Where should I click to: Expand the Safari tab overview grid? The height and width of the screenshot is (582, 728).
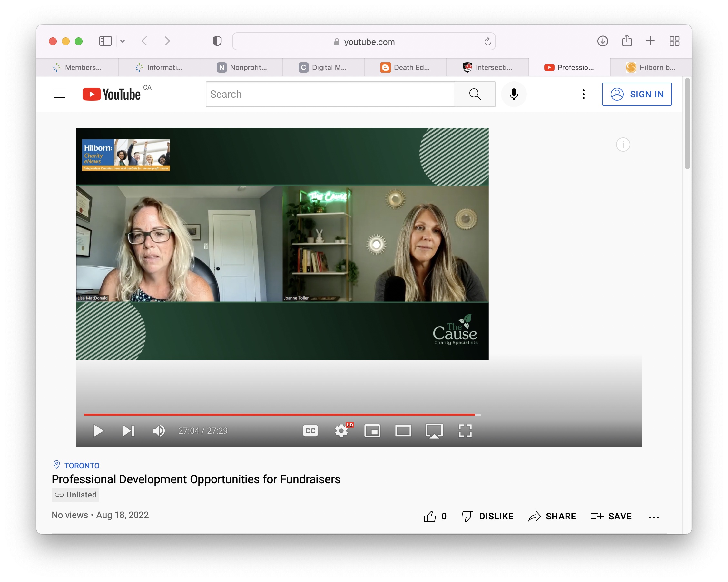coord(674,41)
